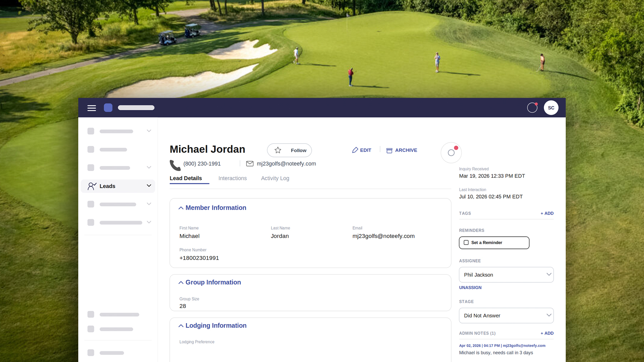This screenshot has width=644, height=362.
Task: Collapse the Group Information section
Action: pyautogui.click(x=181, y=283)
